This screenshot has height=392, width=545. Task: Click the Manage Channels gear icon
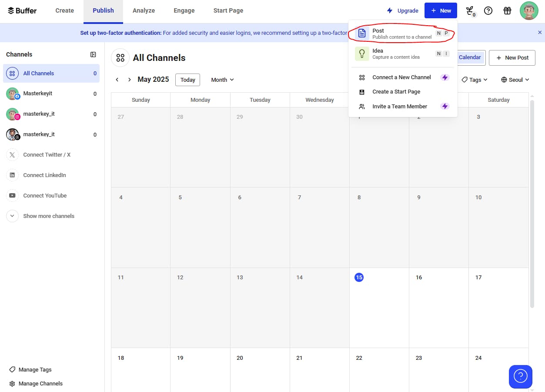[12, 384]
